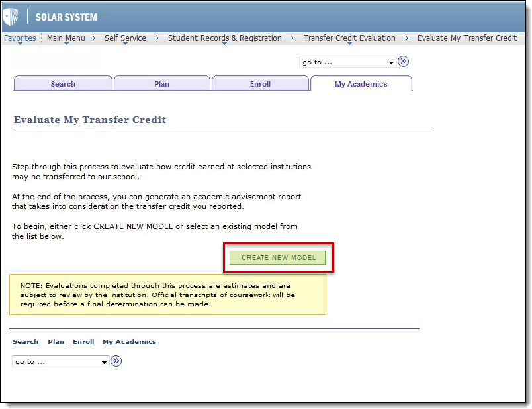Expand the Favorites menu

tap(20, 38)
